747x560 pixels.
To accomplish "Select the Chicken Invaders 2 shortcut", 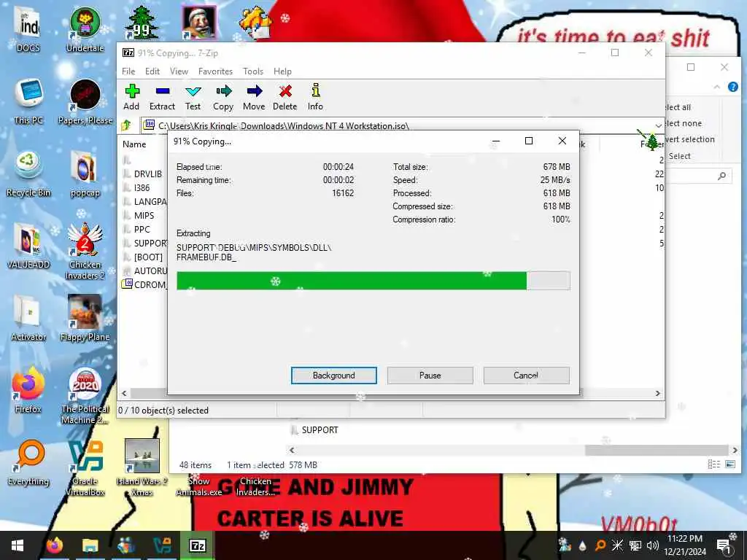I will (85, 252).
